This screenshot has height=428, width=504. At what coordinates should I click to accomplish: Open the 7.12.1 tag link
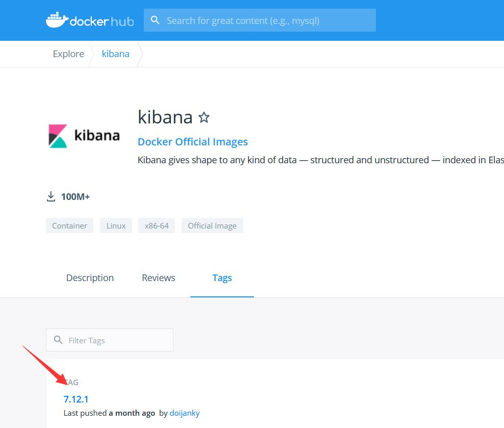76,399
